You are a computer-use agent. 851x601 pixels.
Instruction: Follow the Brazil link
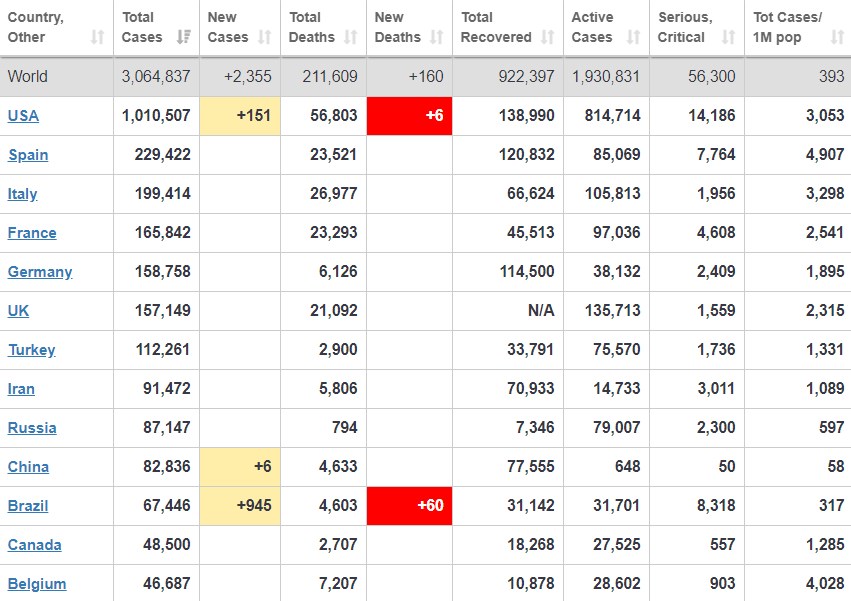pos(28,506)
